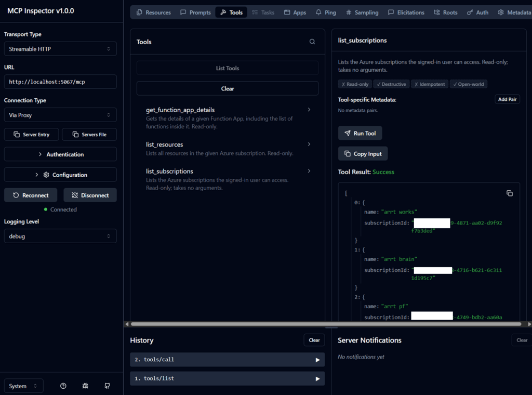Click the chevron beside list_resources
This screenshot has width=532, height=395.
(x=309, y=144)
